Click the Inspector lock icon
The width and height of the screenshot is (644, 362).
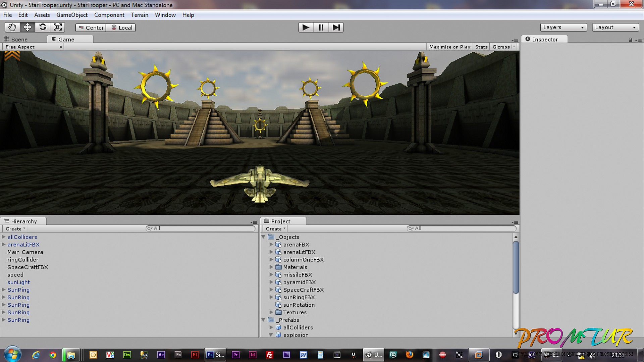coord(630,40)
